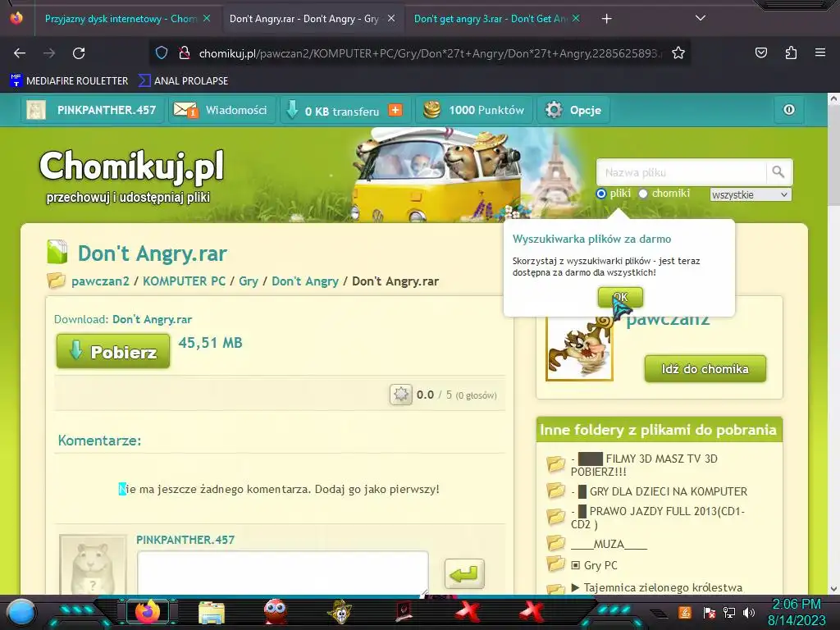Click the address bar URL
Screen dimensions: 840x630
click(430, 53)
